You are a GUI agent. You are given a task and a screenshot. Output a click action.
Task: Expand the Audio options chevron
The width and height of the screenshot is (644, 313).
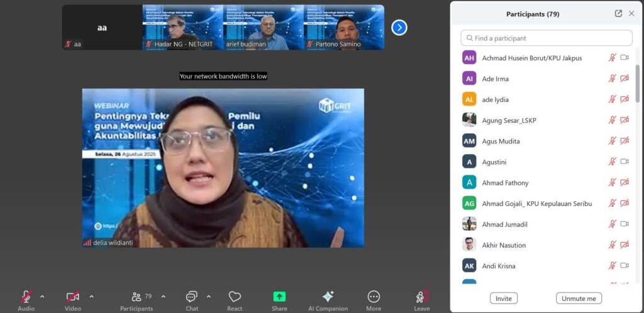[x=42, y=297]
